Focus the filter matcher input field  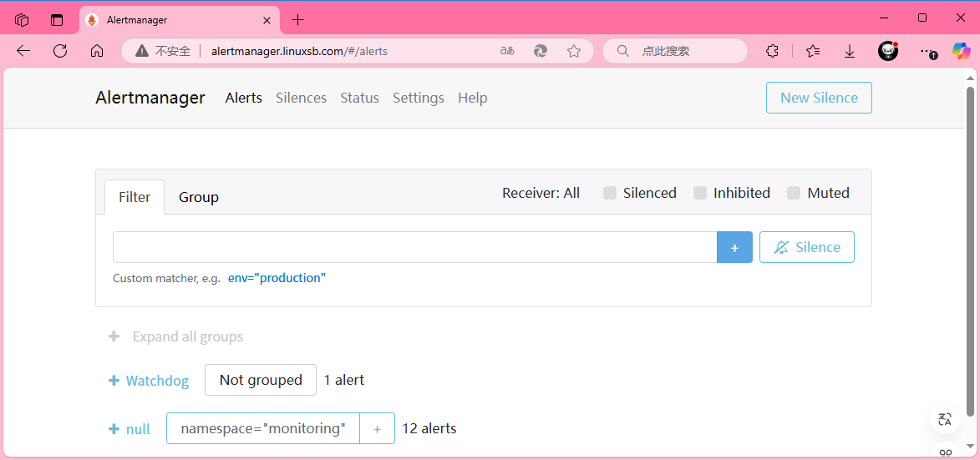(x=415, y=247)
